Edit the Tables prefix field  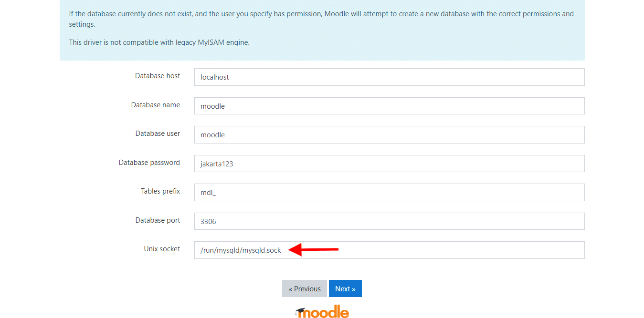389,193
